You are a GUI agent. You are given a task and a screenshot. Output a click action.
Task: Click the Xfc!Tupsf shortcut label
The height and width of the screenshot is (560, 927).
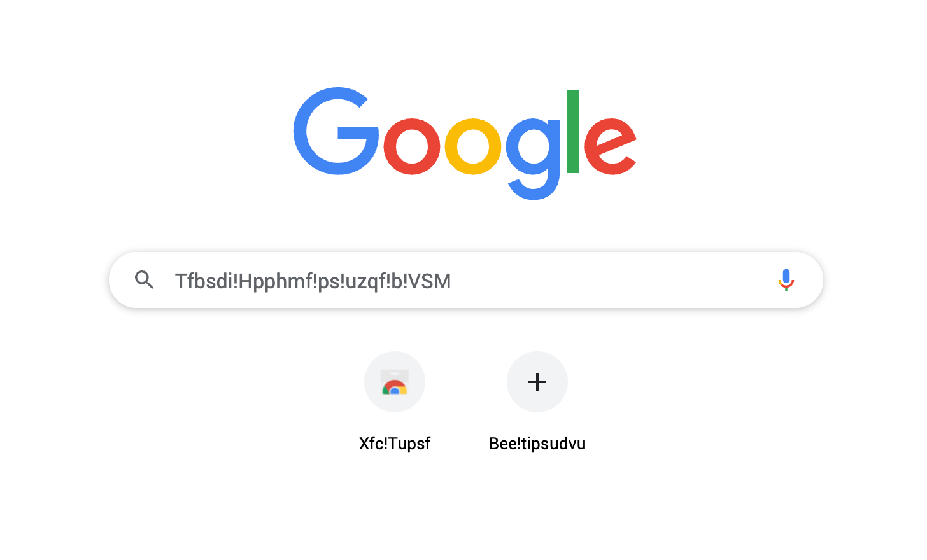click(395, 444)
